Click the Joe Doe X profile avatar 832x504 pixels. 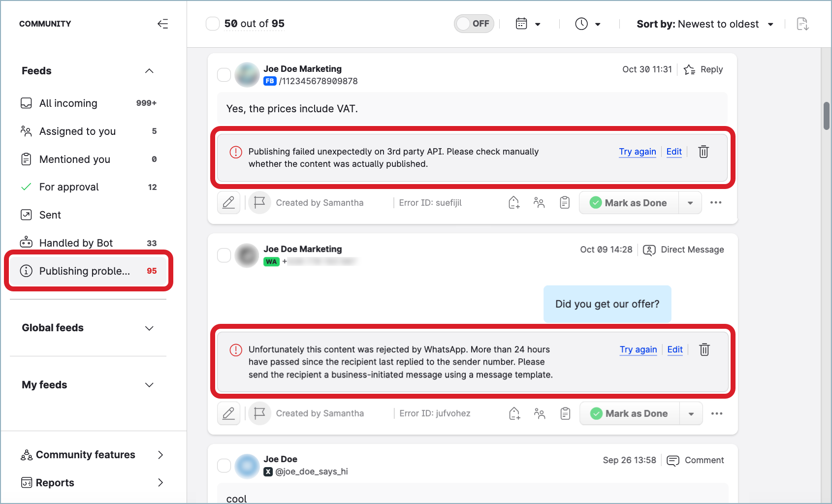click(x=247, y=466)
